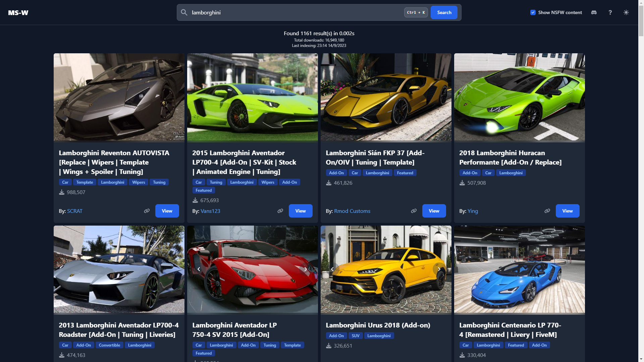Screen dimensions: 644x362
Task: Select Add-On tag on Urus 2018 card
Action: (x=336, y=336)
